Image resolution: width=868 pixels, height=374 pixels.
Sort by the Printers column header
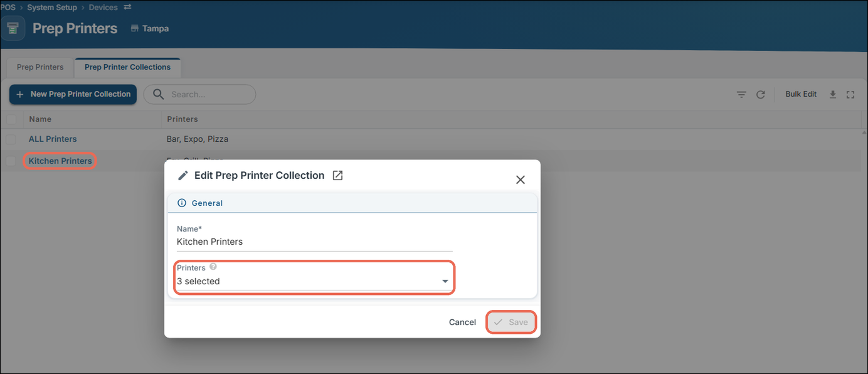tap(183, 119)
